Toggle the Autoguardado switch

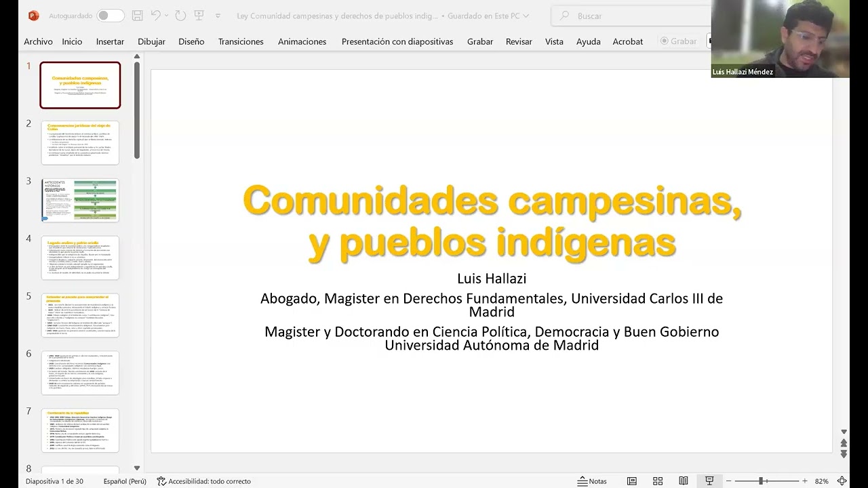pos(111,16)
